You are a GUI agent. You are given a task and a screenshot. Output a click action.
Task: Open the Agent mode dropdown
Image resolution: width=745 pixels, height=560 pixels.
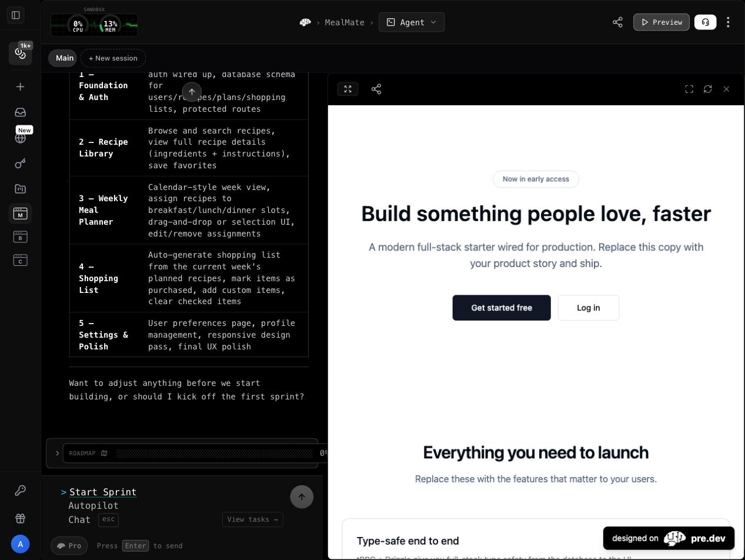click(412, 22)
